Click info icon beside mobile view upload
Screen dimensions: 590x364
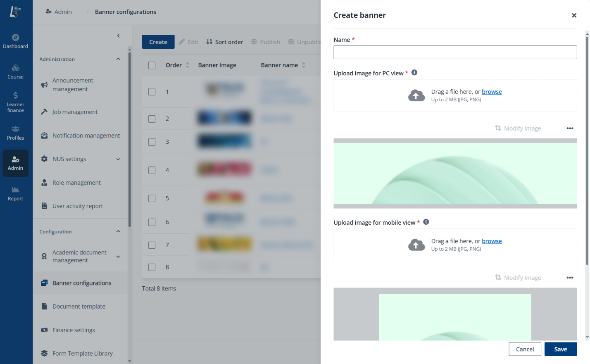426,222
